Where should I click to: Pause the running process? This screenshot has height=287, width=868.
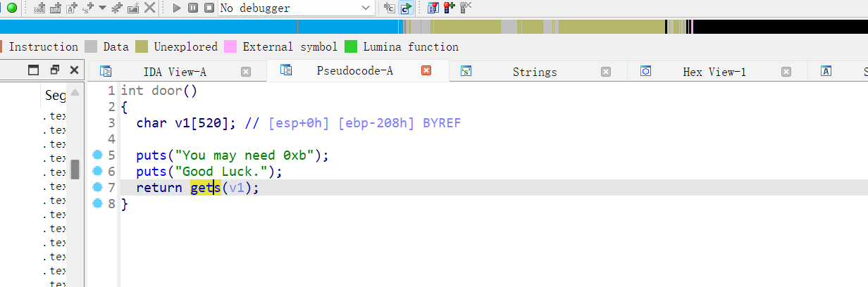tap(193, 8)
